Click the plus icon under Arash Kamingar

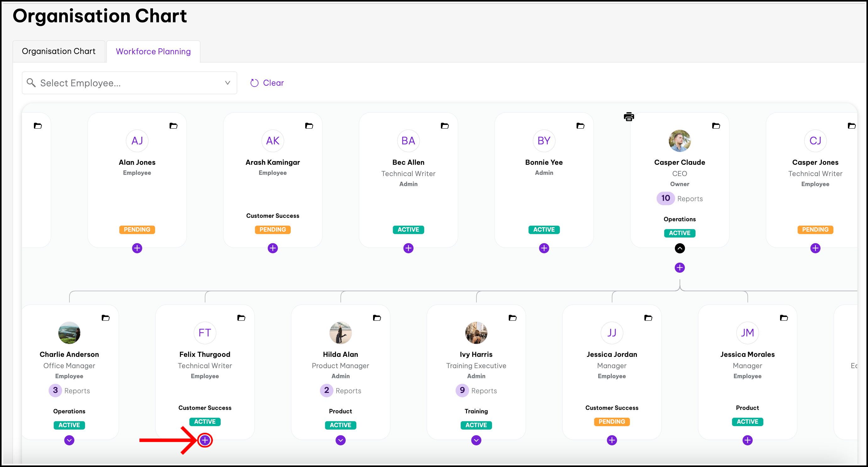coord(273,248)
